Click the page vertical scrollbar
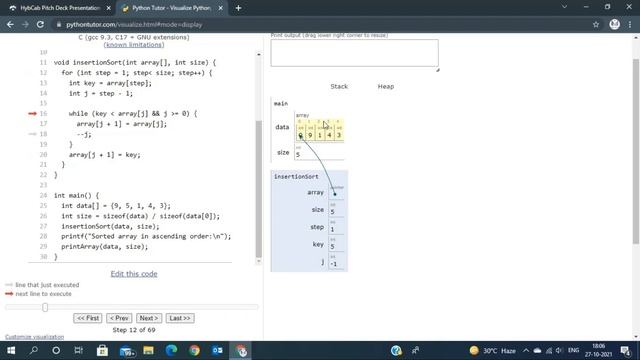This screenshot has width=640, height=360. point(636,151)
